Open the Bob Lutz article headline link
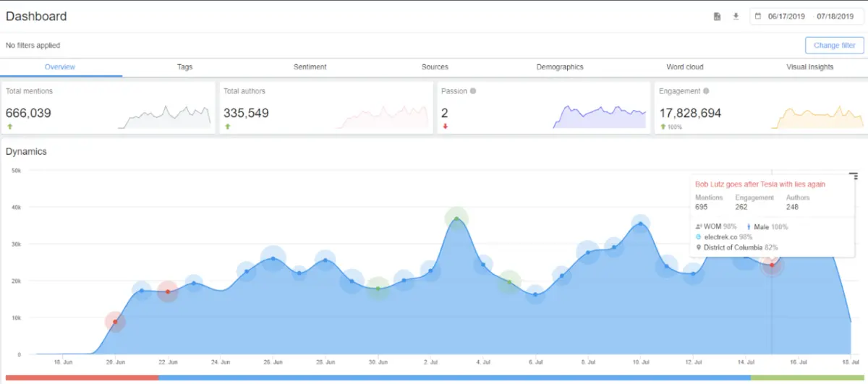Image resolution: width=868 pixels, height=384 pixels. click(759, 184)
